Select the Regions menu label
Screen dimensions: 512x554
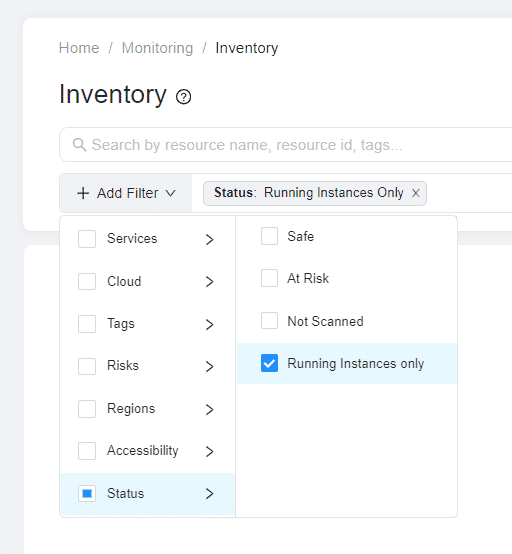(131, 409)
